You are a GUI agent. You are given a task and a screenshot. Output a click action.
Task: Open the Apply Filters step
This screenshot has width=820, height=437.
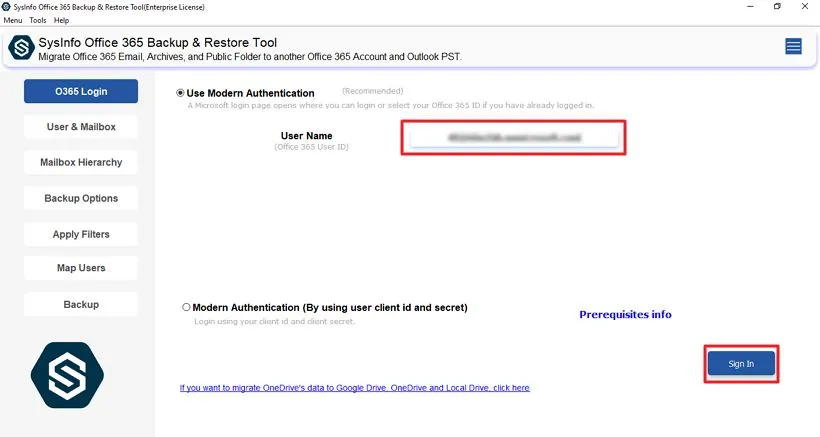(81, 234)
